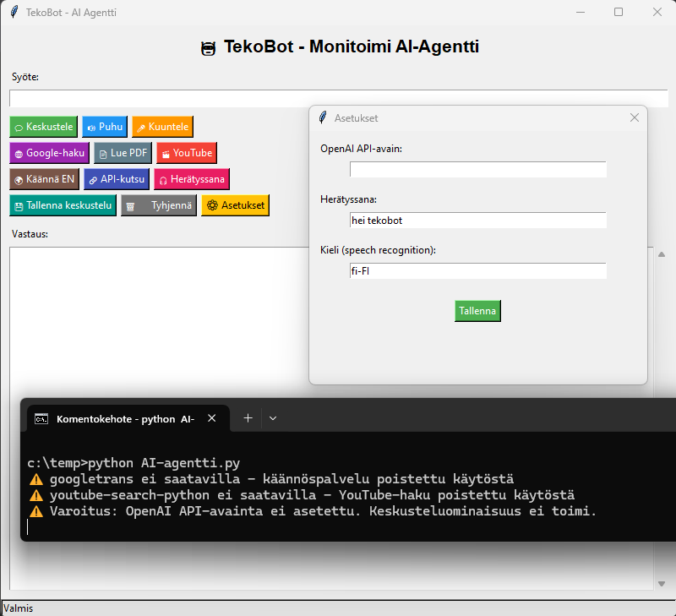Open the yellow Asetukset settings button
Viewport: 676px width, 616px height.
pos(235,205)
